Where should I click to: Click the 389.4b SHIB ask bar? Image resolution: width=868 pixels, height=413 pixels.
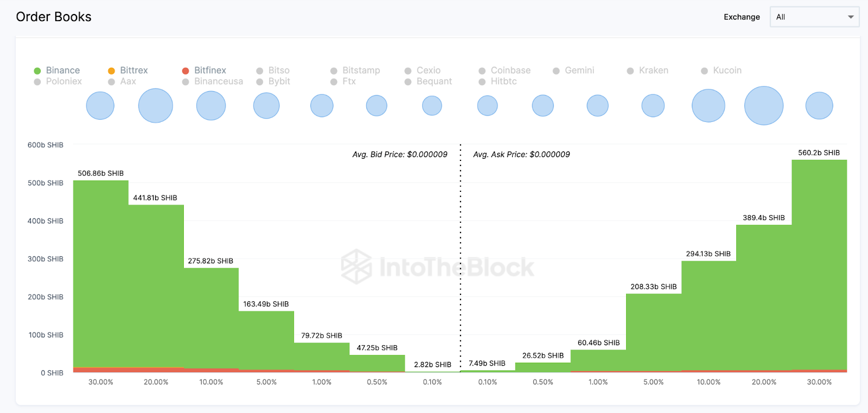coord(764,298)
